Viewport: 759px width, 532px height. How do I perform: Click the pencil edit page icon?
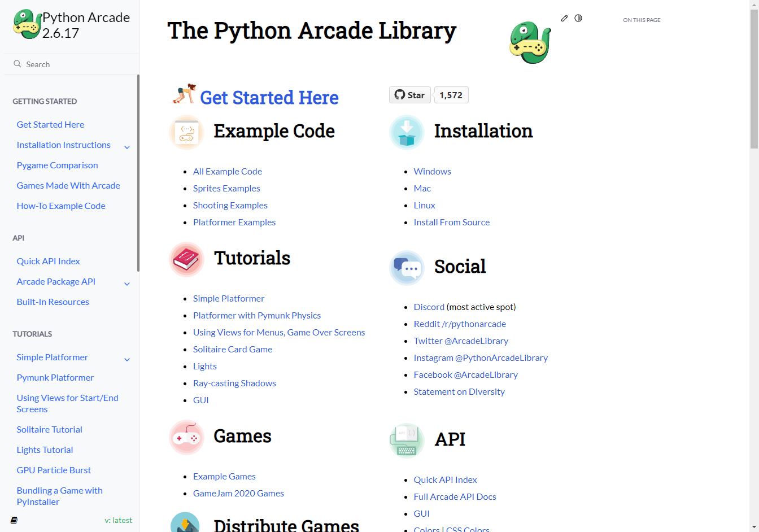click(x=564, y=19)
